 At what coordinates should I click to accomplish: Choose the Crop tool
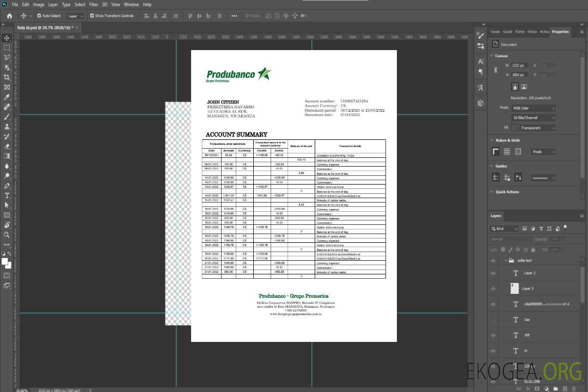pos(7,77)
